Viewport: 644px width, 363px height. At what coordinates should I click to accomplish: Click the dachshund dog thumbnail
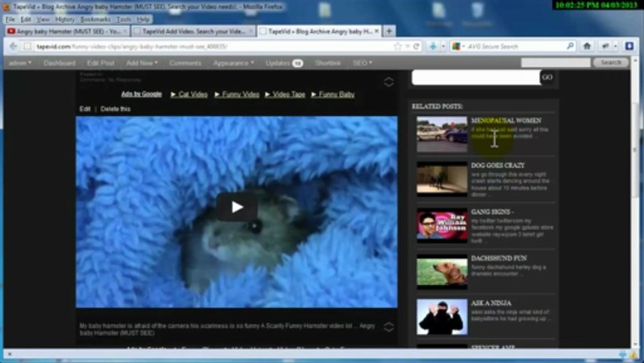[442, 272]
